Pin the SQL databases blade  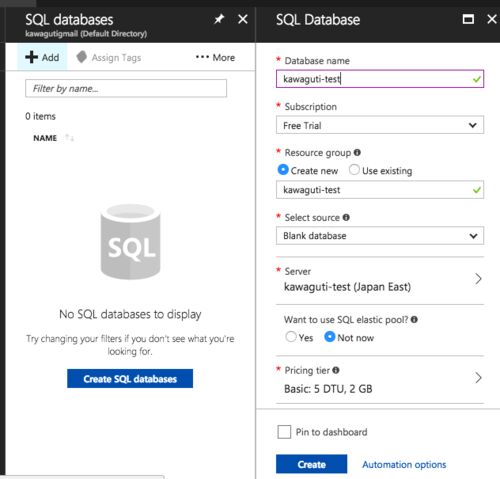[219, 19]
